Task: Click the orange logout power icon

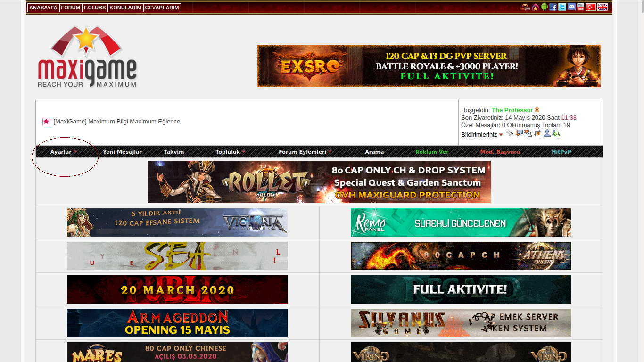Action: pyautogui.click(x=537, y=110)
